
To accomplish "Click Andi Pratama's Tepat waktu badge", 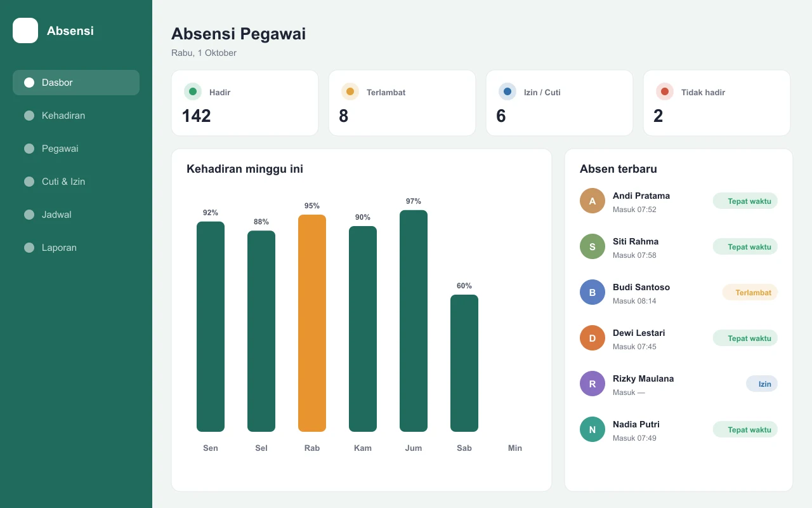I will pos(745,201).
